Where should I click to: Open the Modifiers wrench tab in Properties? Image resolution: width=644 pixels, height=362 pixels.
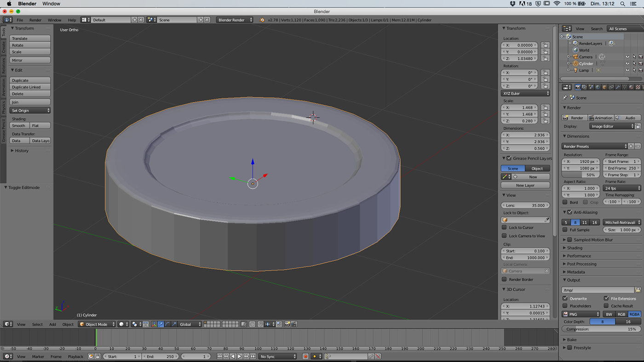pyautogui.click(x=618, y=87)
